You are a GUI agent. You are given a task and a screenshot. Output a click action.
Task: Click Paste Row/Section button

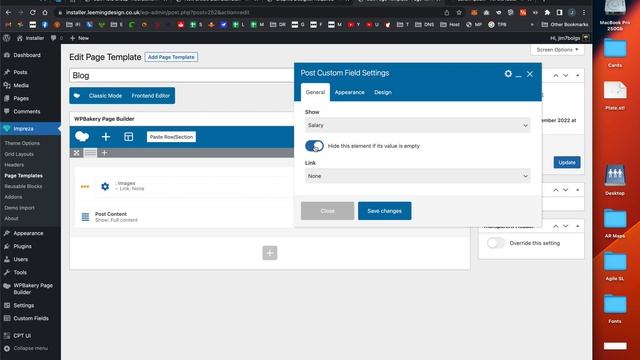[x=171, y=137]
